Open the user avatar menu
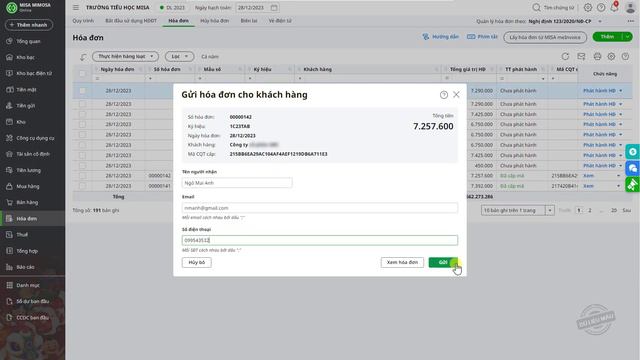The image size is (640, 360). pos(630,7)
